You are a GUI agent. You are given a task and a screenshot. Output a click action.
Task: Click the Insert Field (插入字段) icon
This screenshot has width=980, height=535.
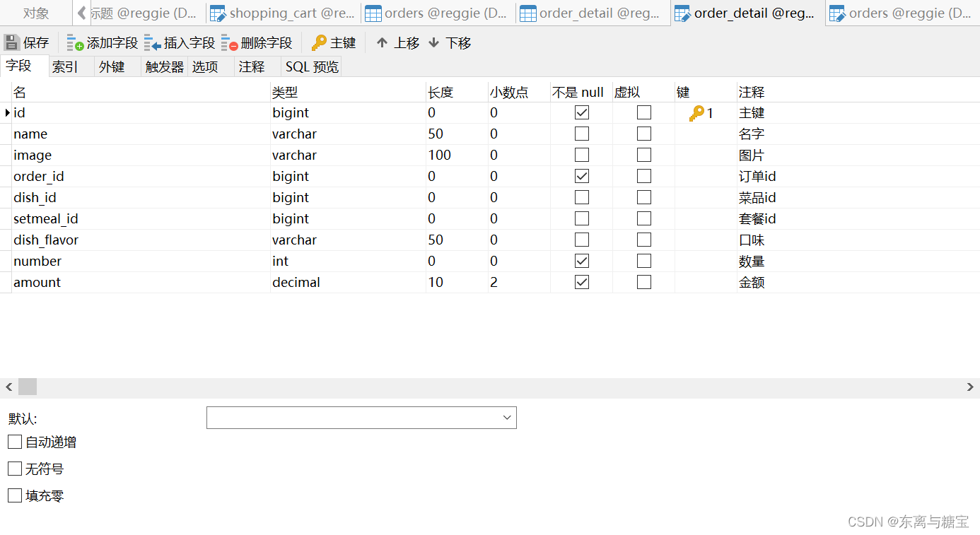click(152, 43)
